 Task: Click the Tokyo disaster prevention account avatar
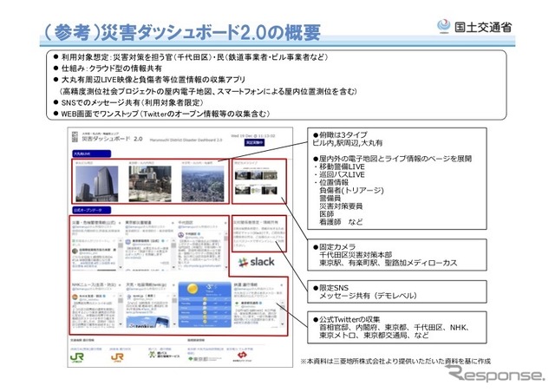click(x=128, y=242)
